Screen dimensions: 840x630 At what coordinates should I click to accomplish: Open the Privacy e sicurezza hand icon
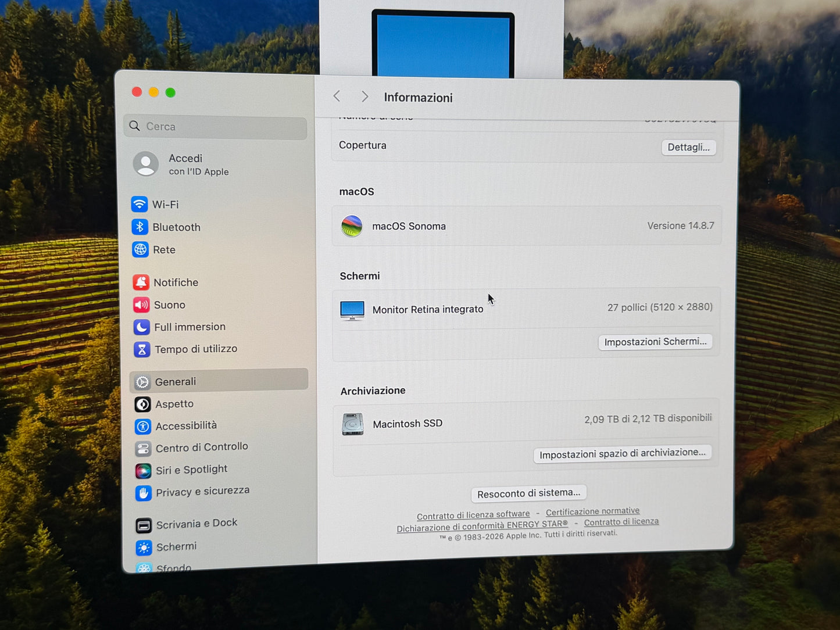pyautogui.click(x=144, y=493)
